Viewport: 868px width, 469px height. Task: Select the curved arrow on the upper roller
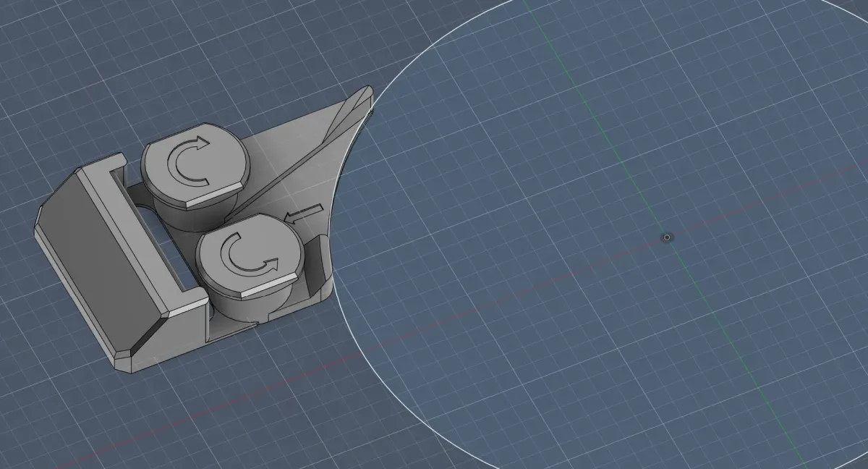(187, 160)
